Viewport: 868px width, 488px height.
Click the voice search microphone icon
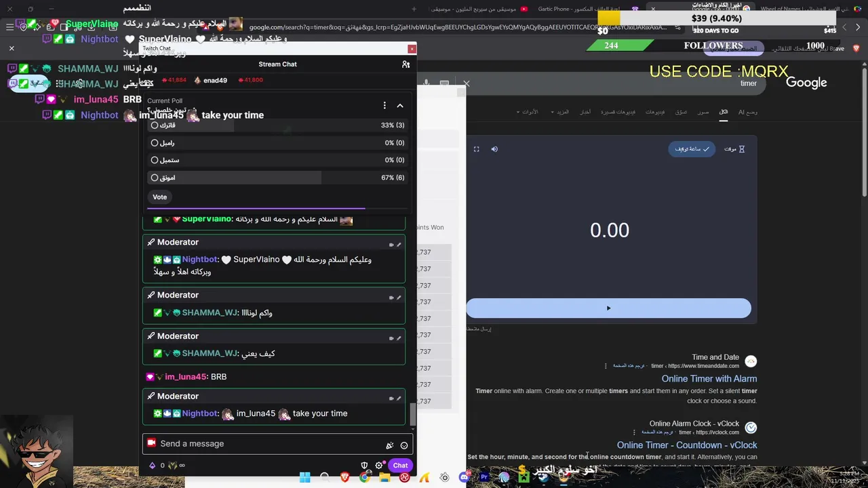pyautogui.click(x=427, y=83)
